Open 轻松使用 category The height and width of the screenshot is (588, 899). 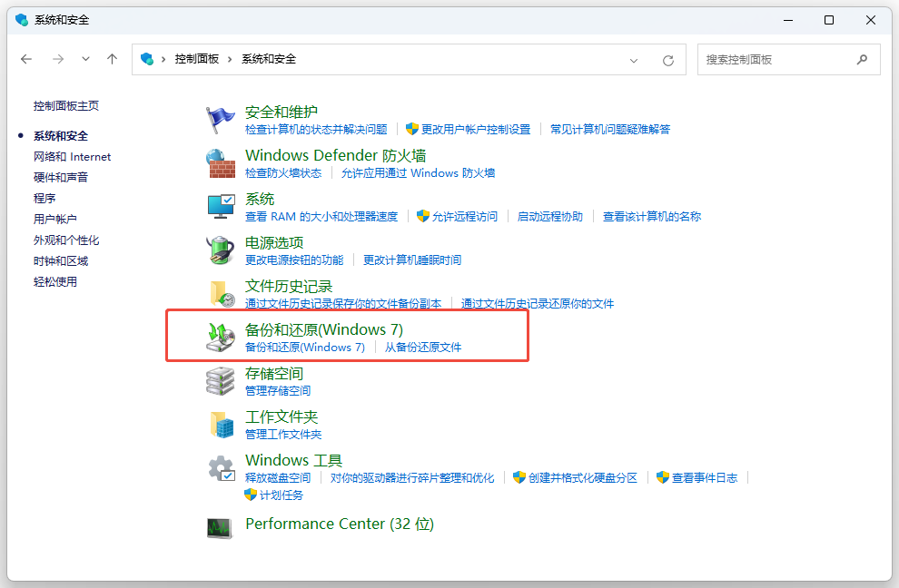click(x=55, y=281)
